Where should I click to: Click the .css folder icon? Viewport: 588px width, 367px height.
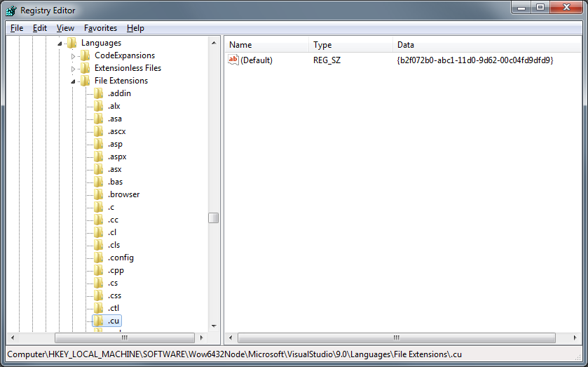[x=99, y=295]
